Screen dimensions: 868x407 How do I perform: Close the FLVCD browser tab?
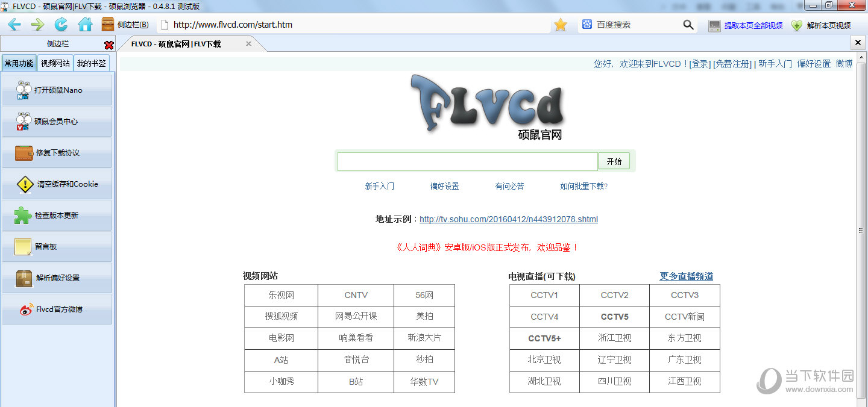pyautogui.click(x=248, y=44)
